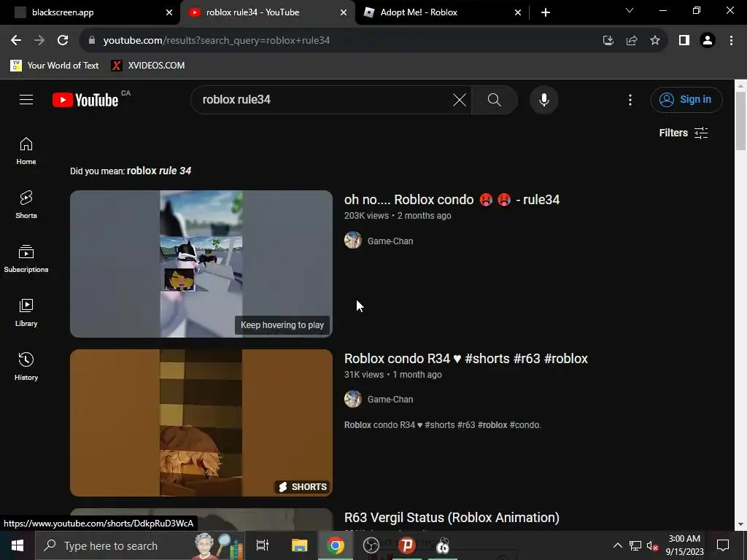Image resolution: width=747 pixels, height=560 pixels.
Task: Close the blackscreen.app tab
Action: pyautogui.click(x=169, y=12)
